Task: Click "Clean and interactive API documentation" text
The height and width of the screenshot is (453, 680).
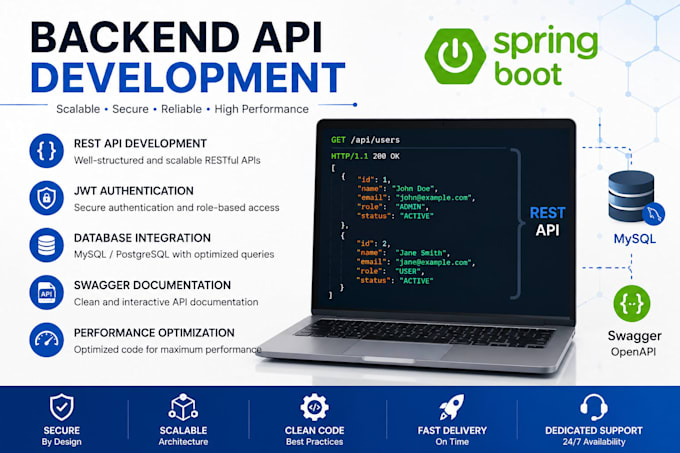Action: 166,302
